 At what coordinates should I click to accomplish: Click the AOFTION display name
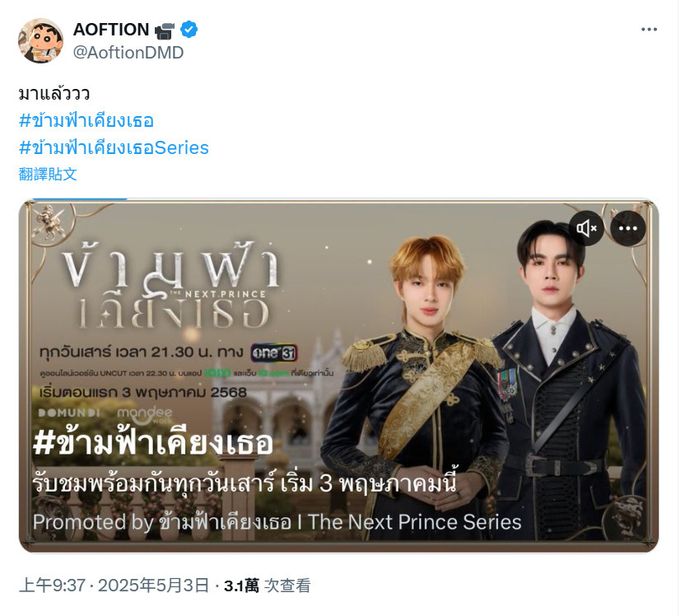(x=111, y=30)
